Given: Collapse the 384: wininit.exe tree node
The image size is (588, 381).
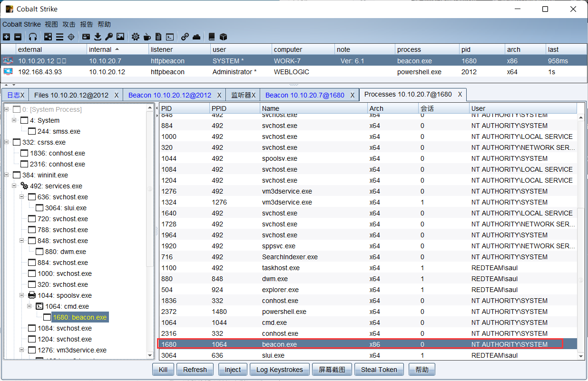Looking at the screenshot, I should 7,175.
